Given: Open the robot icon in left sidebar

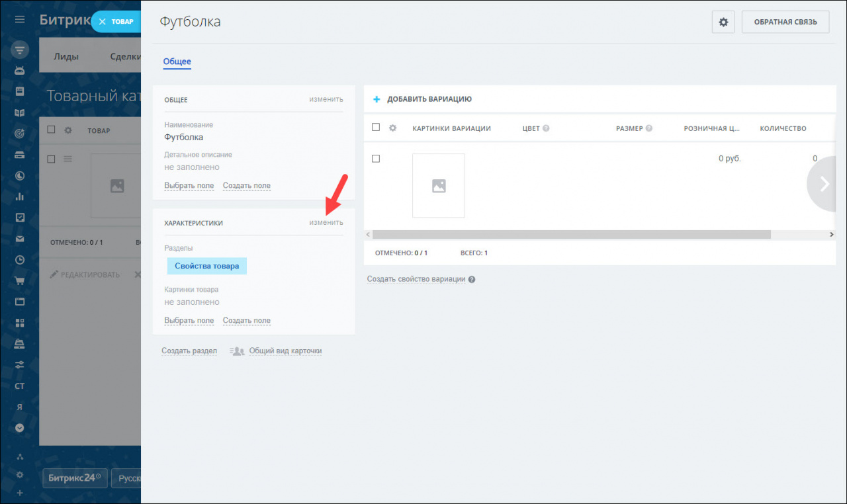Looking at the screenshot, I should click(x=20, y=70).
